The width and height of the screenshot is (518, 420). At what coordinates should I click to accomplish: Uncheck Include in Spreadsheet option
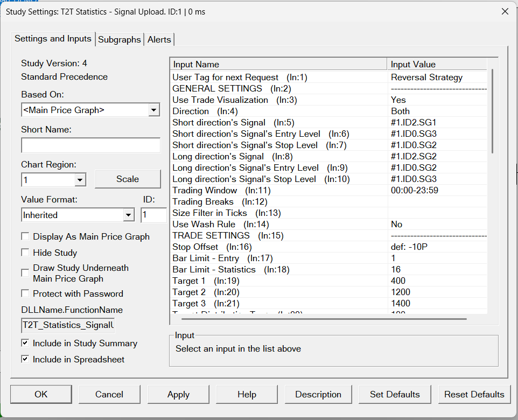pos(25,359)
